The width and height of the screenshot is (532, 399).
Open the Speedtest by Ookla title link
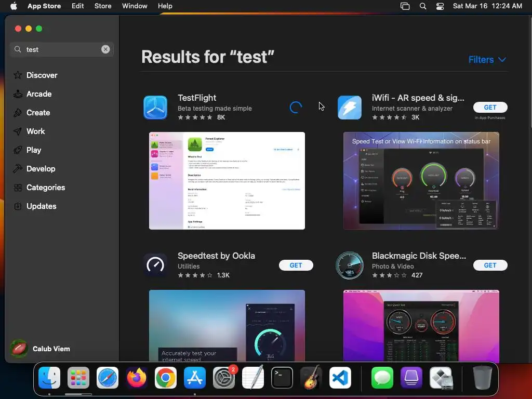[216, 256]
